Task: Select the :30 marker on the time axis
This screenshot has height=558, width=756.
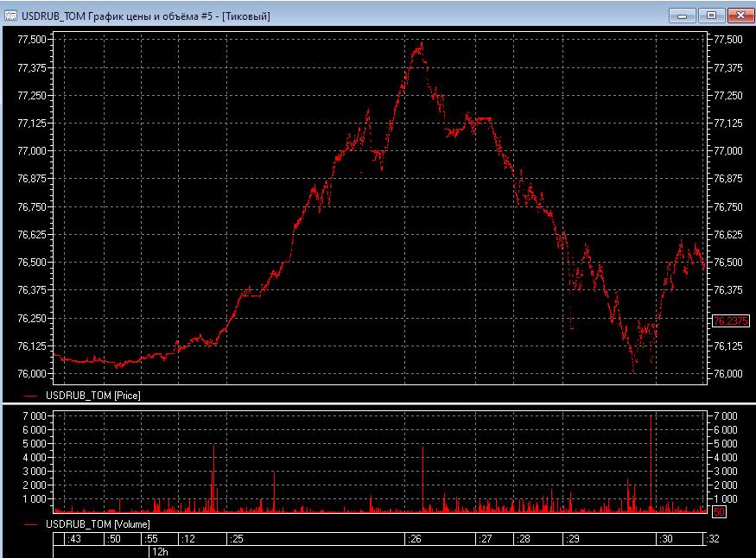Action: 665,539
